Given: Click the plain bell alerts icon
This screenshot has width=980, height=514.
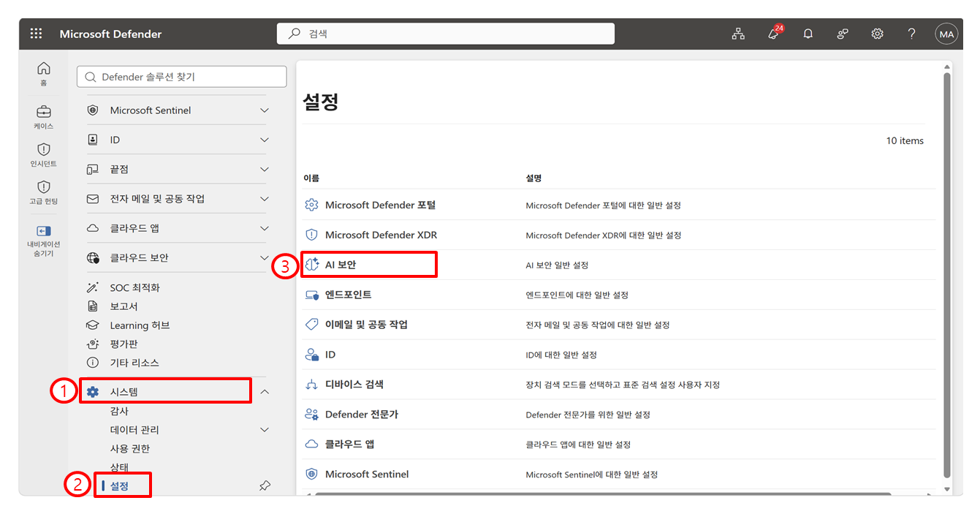Looking at the screenshot, I should pos(808,34).
